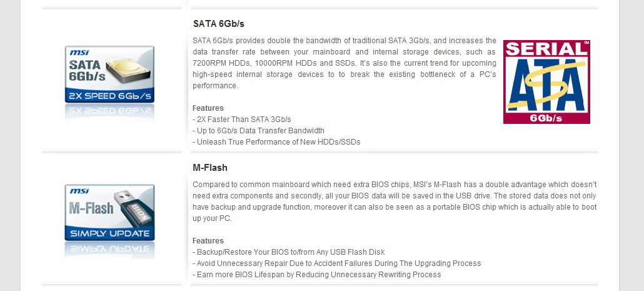The width and height of the screenshot is (644, 291).
Task: Click 'Avoid Unnecessary Repair' feature line
Action: coord(336,263)
